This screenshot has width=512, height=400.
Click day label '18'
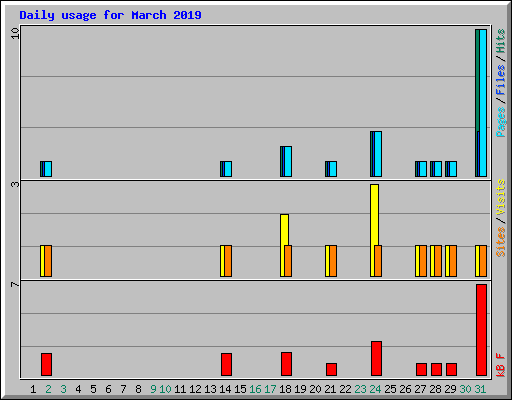tap(285, 389)
